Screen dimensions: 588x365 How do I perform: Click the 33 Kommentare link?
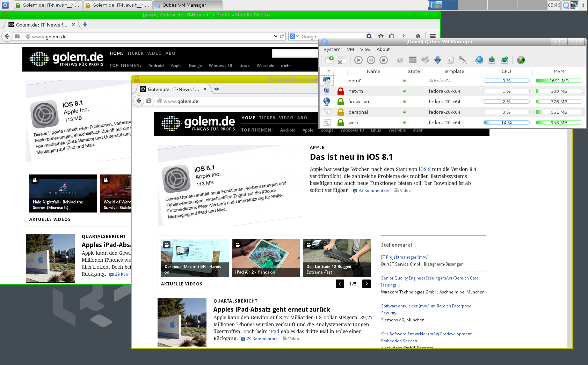(374, 191)
